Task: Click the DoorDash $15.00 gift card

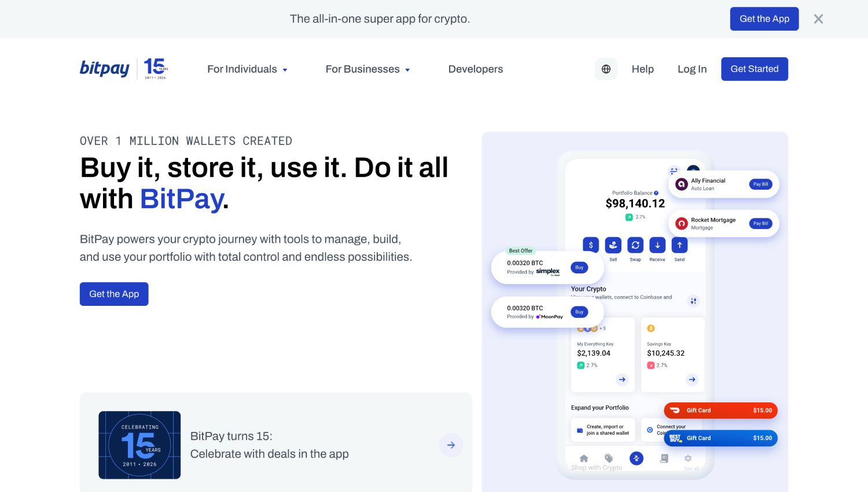Action: [720, 410]
